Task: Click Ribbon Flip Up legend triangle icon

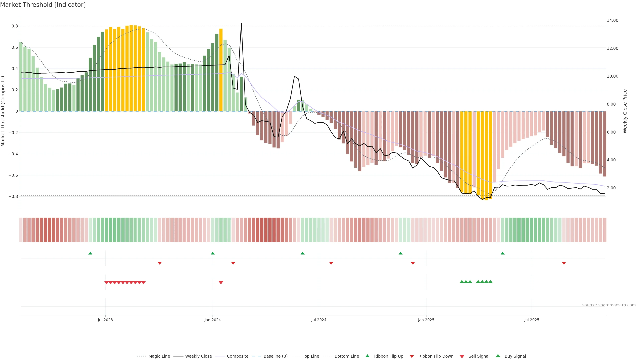Action: (x=367, y=356)
